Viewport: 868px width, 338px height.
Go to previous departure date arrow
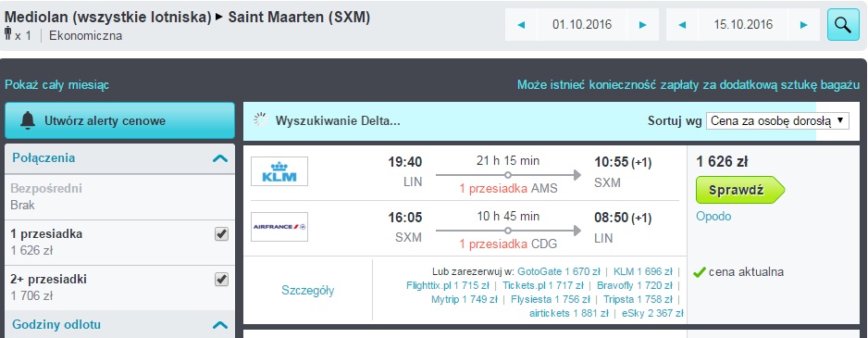pyautogui.click(x=521, y=24)
